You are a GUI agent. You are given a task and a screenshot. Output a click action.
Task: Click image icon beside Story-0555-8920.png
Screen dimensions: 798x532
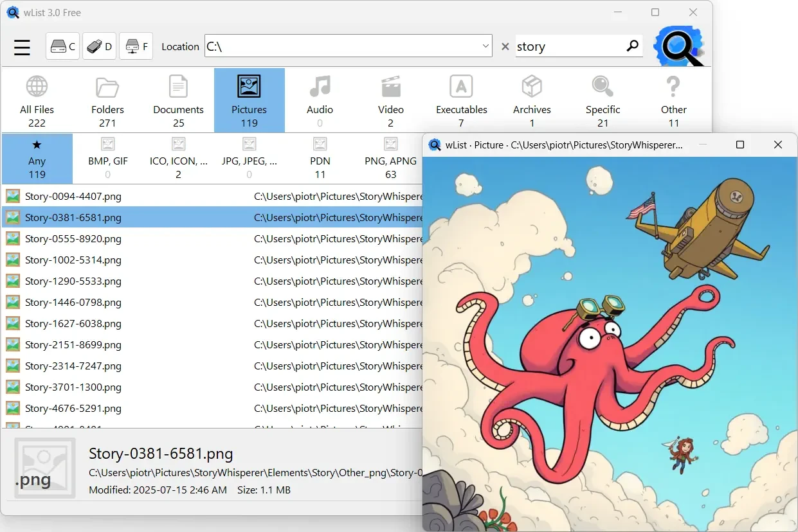(13, 238)
